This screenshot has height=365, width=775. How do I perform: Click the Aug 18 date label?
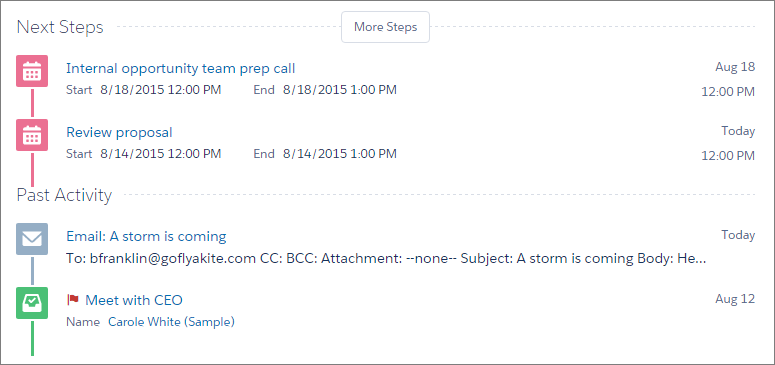(735, 67)
